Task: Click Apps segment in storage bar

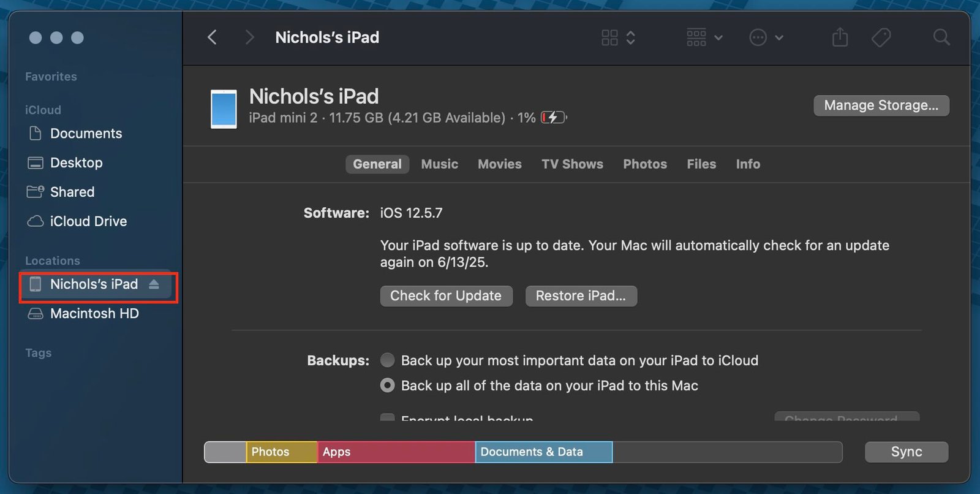Action: (x=396, y=452)
